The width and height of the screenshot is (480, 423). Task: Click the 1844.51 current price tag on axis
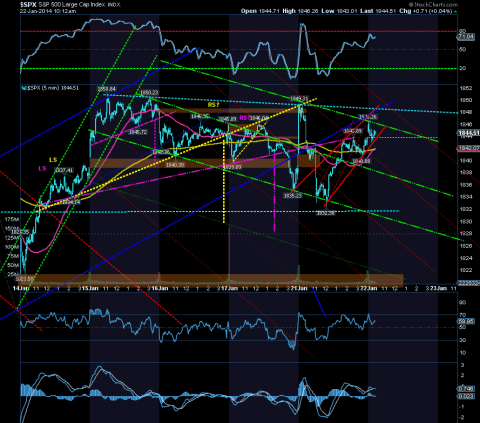click(469, 133)
